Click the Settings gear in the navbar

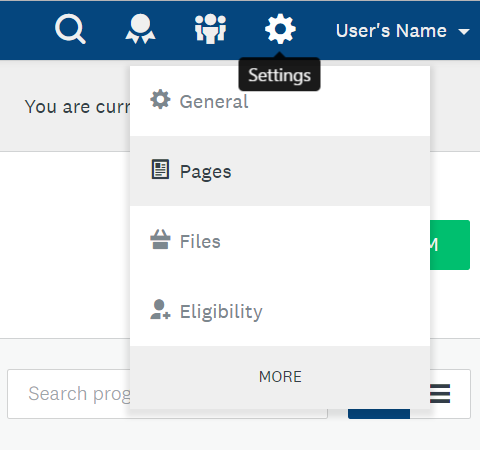[x=280, y=29]
